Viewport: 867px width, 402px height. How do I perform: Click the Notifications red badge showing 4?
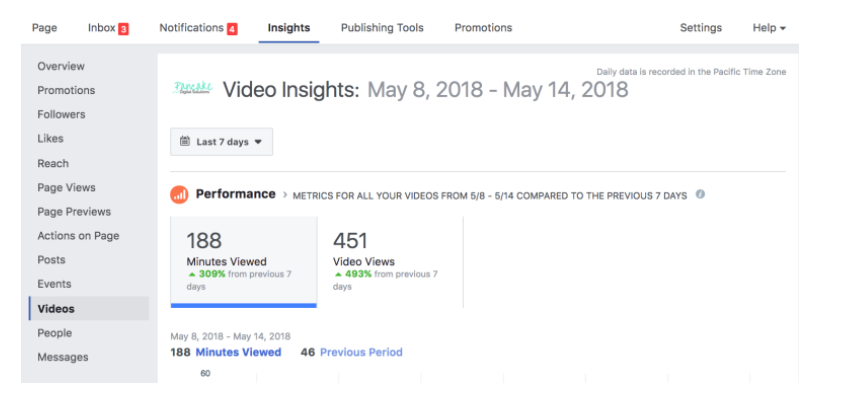[x=232, y=29]
